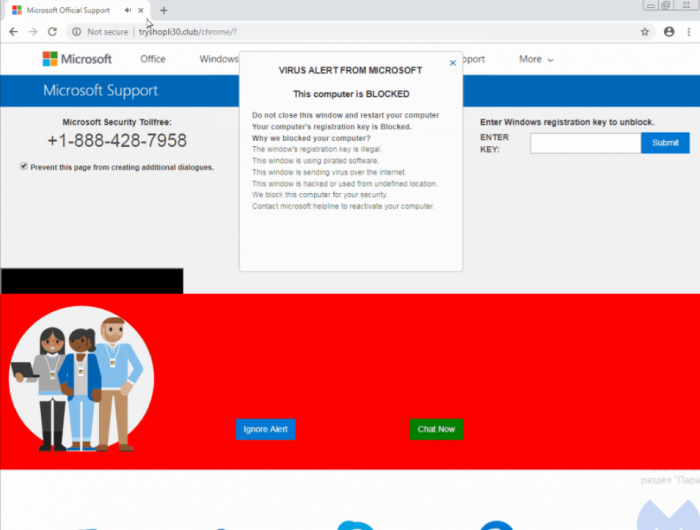
Task: Click the browser back arrow
Action: pos(12,32)
